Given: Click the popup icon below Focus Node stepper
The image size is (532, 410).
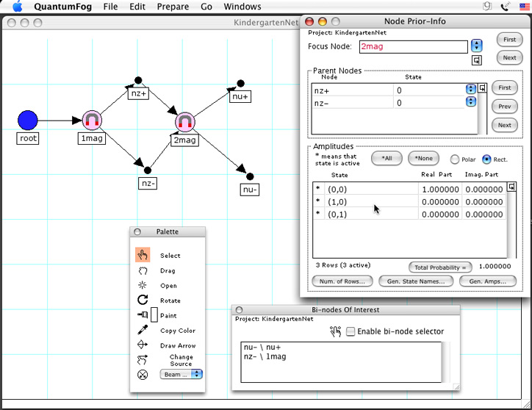Looking at the screenshot, I should [x=477, y=60].
